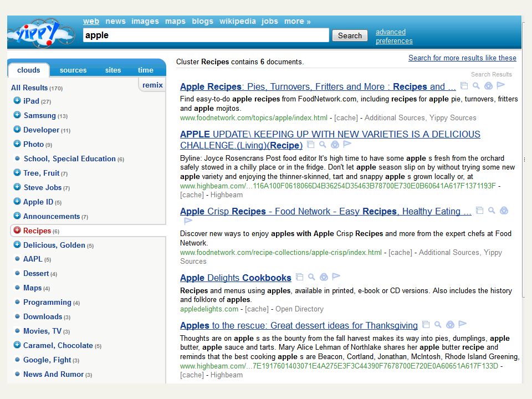The width and height of the screenshot is (532, 399).
Task: Open the preferences link
Action: [394, 40]
